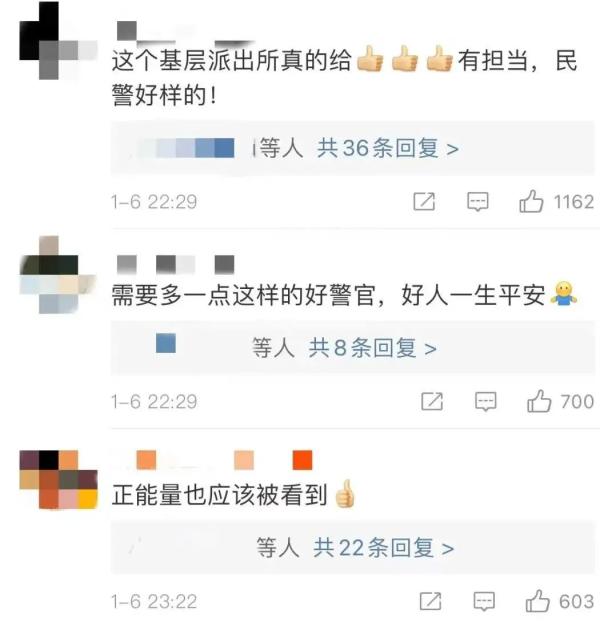Expand 共36条回复 replies
600x626 pixels.
point(388,148)
